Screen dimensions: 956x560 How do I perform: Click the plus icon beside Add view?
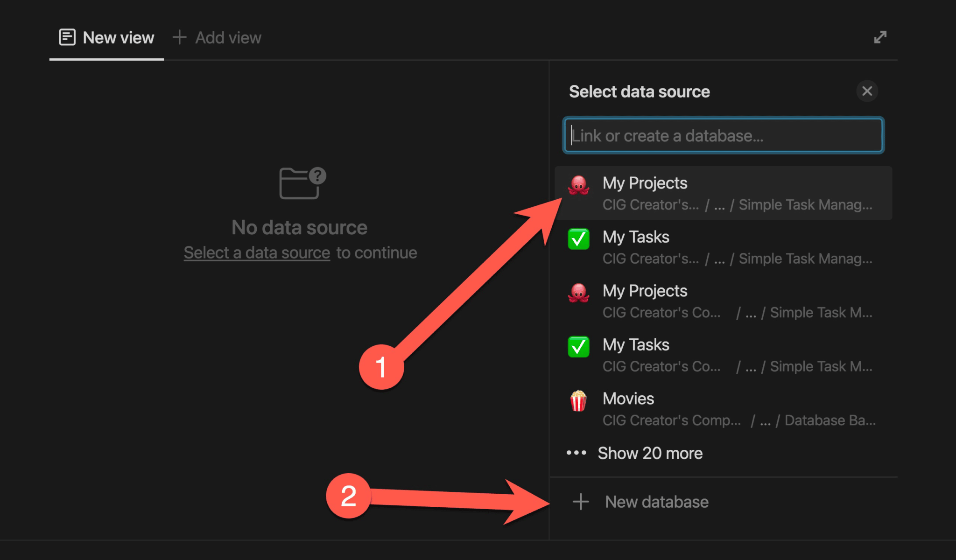[180, 37]
